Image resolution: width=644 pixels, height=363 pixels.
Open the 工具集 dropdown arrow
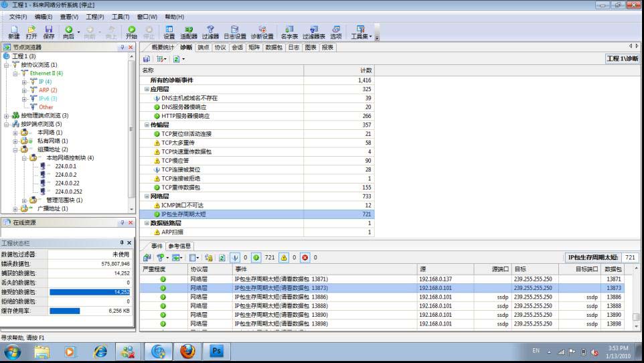click(370, 36)
